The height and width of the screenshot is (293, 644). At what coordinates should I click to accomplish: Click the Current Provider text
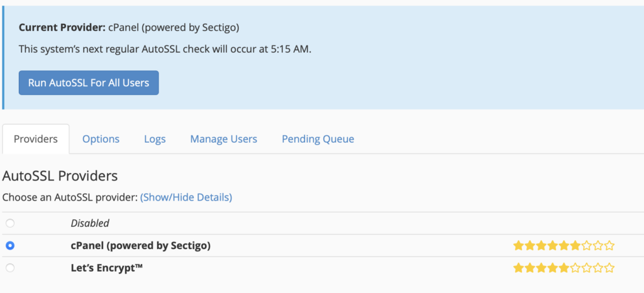130,28
